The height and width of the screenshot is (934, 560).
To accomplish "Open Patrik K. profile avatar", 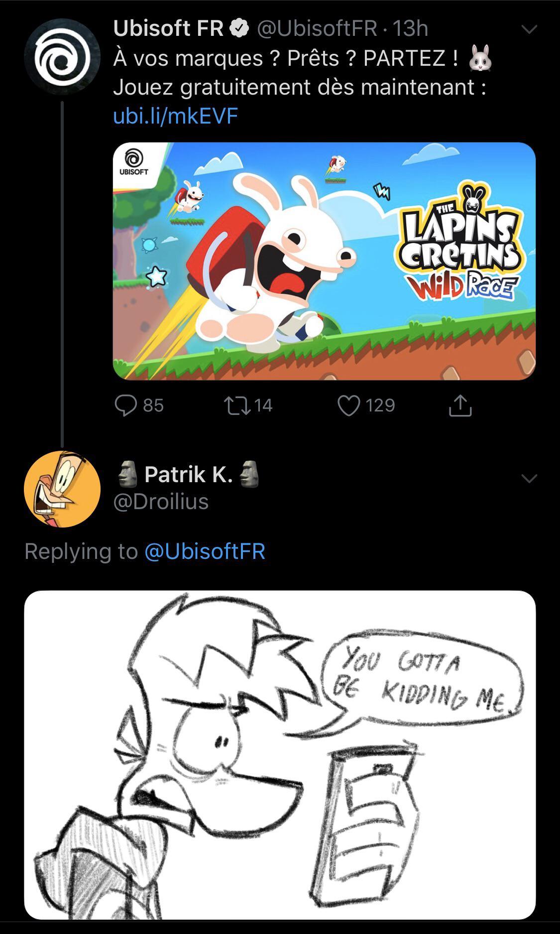I will coord(62,489).
